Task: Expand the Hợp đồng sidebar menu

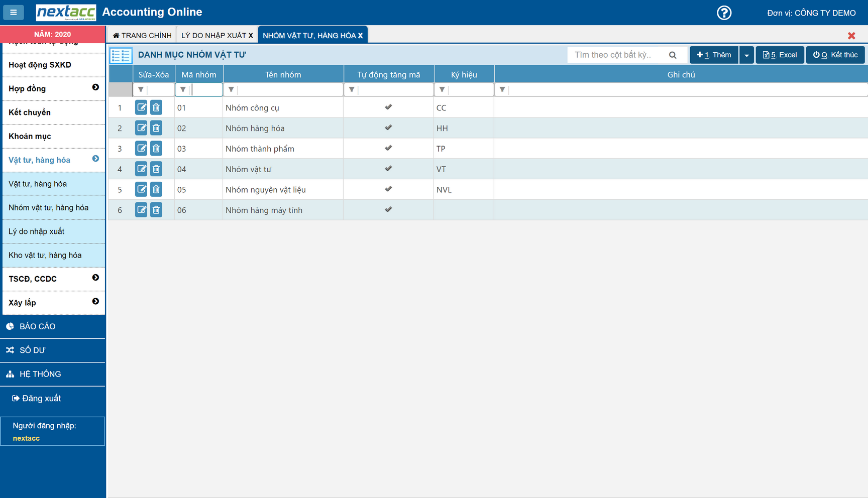Action: coord(95,88)
